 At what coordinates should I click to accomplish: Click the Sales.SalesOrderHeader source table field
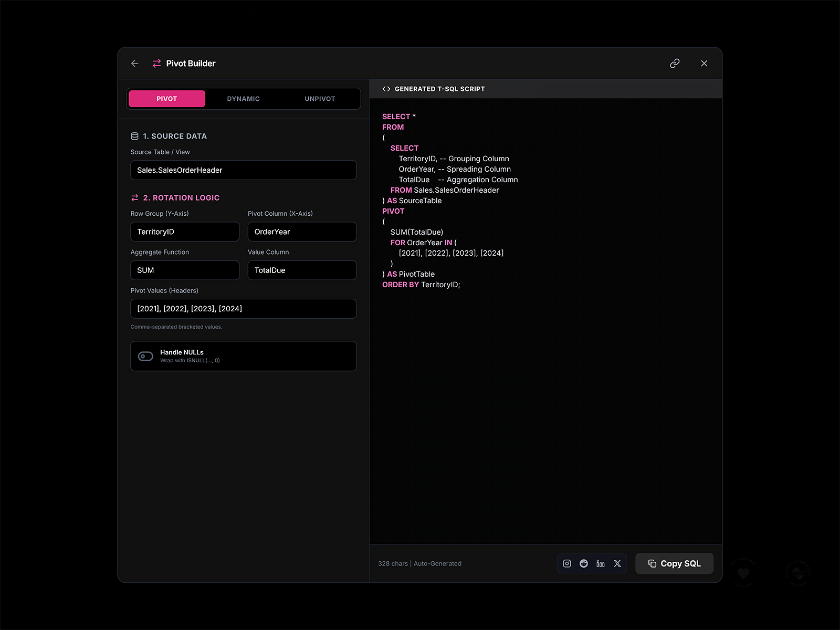point(243,170)
